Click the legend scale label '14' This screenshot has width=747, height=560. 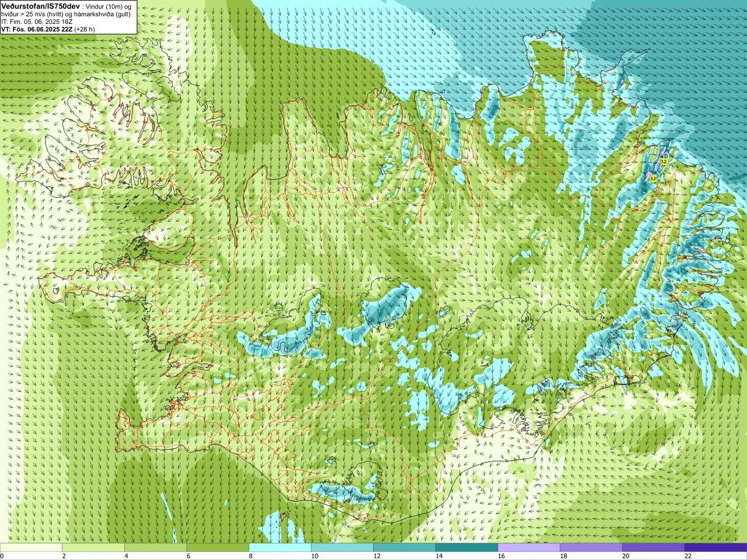(439, 556)
